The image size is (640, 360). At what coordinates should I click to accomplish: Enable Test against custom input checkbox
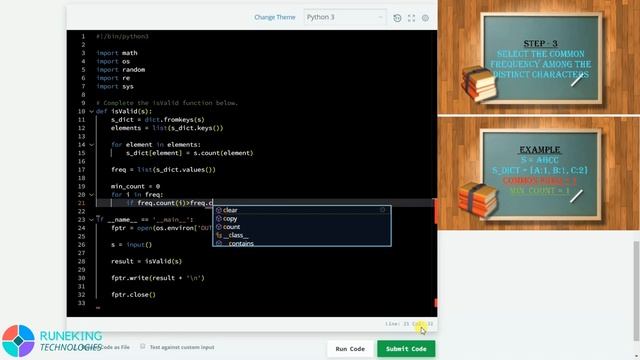click(142, 347)
